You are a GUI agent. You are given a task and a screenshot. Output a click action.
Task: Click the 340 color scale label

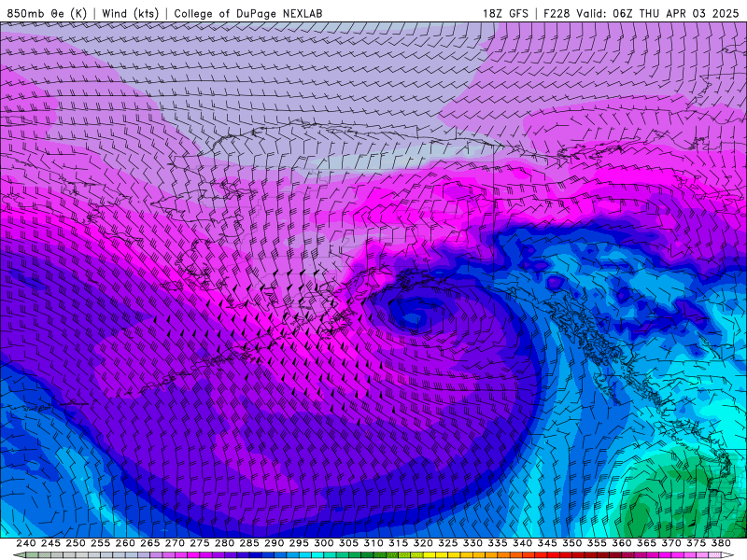pos(522,543)
